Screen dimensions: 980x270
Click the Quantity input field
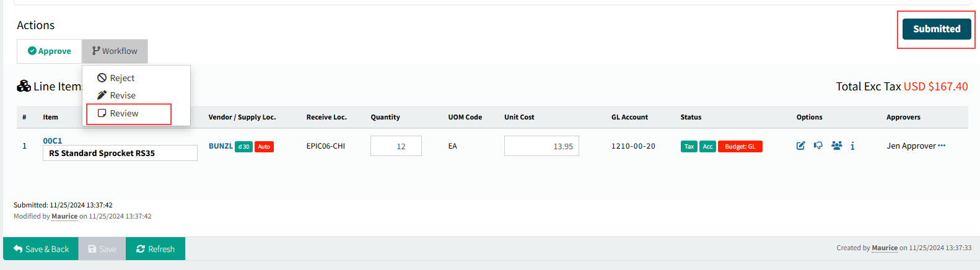point(396,146)
